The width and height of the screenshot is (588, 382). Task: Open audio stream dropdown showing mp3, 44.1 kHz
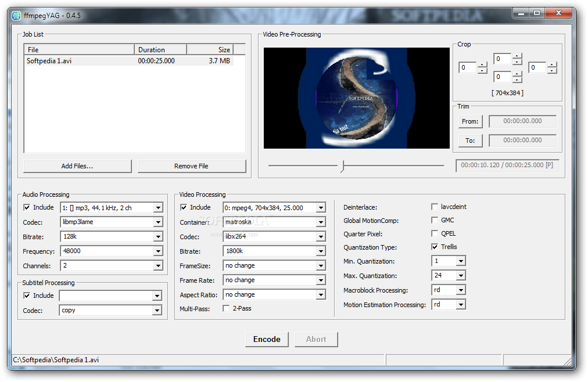(x=158, y=208)
